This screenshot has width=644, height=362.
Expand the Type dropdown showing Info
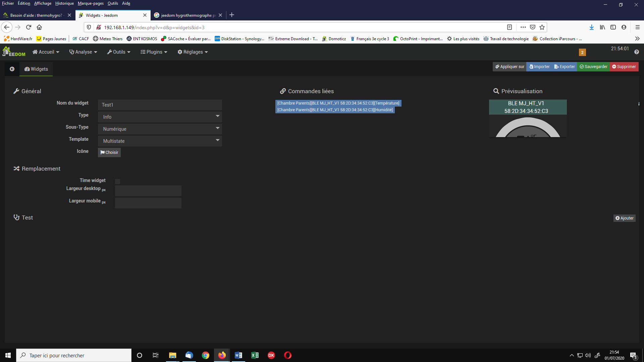(x=160, y=117)
